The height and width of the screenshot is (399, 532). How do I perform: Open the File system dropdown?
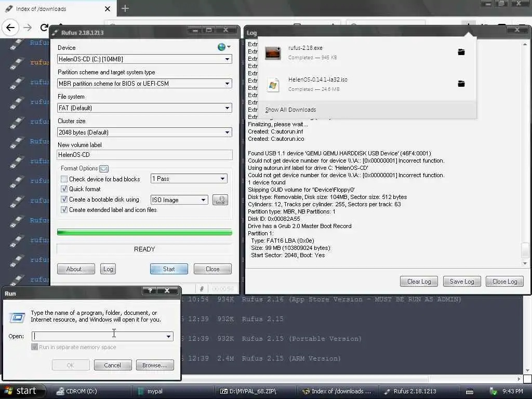[228, 108]
